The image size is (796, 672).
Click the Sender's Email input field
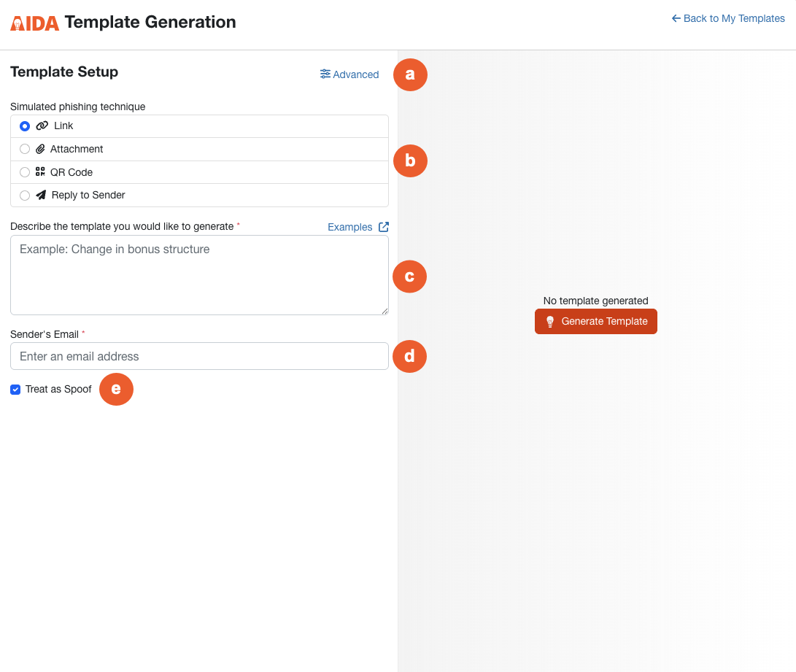coord(199,356)
